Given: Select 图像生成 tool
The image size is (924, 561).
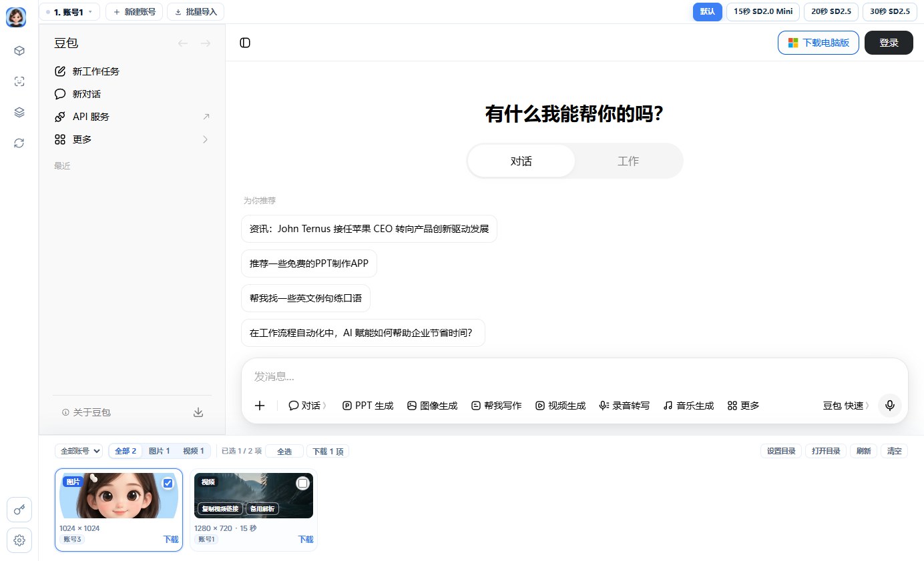Looking at the screenshot, I should click(433, 406).
